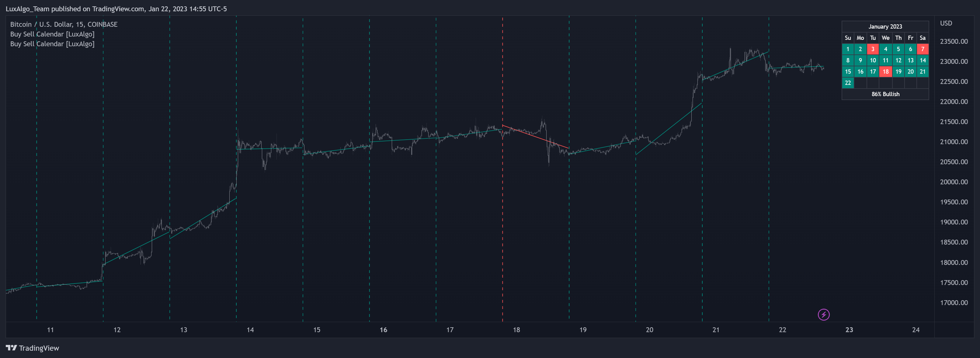The height and width of the screenshot is (358, 980).
Task: Click green calendar day 22 in the calendar table
Action: (x=848, y=82)
